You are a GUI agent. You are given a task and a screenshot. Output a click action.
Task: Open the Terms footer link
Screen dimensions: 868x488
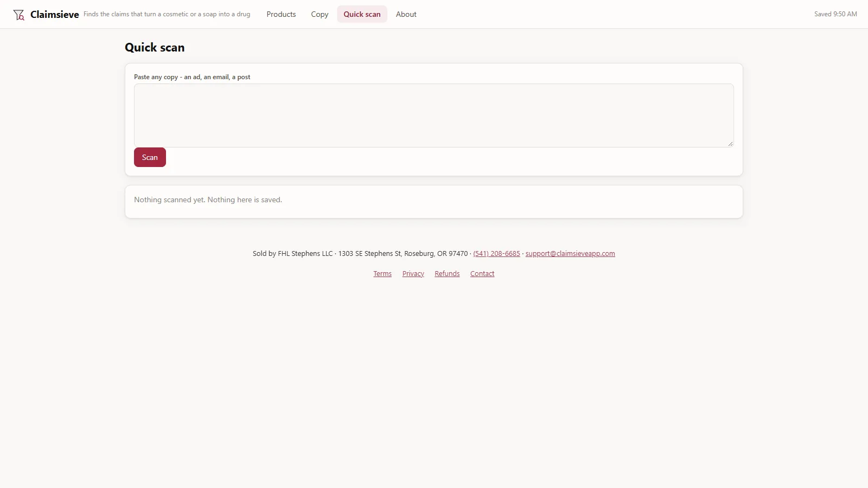[382, 274]
